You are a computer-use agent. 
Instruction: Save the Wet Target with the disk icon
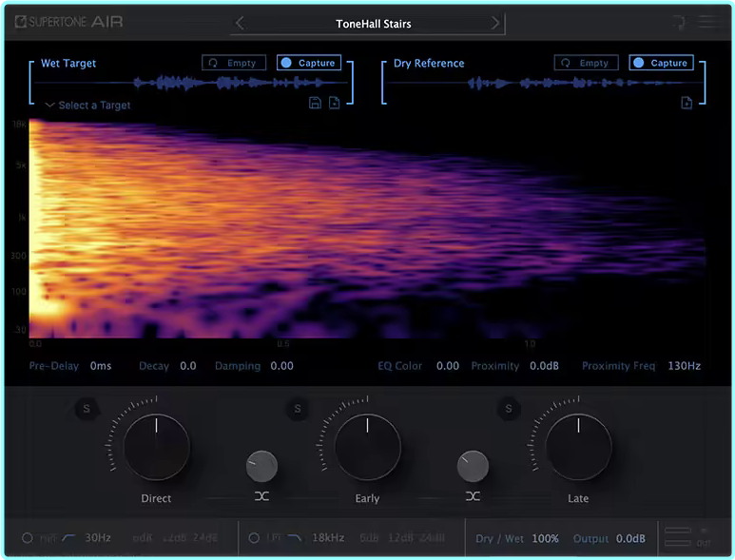(x=315, y=103)
